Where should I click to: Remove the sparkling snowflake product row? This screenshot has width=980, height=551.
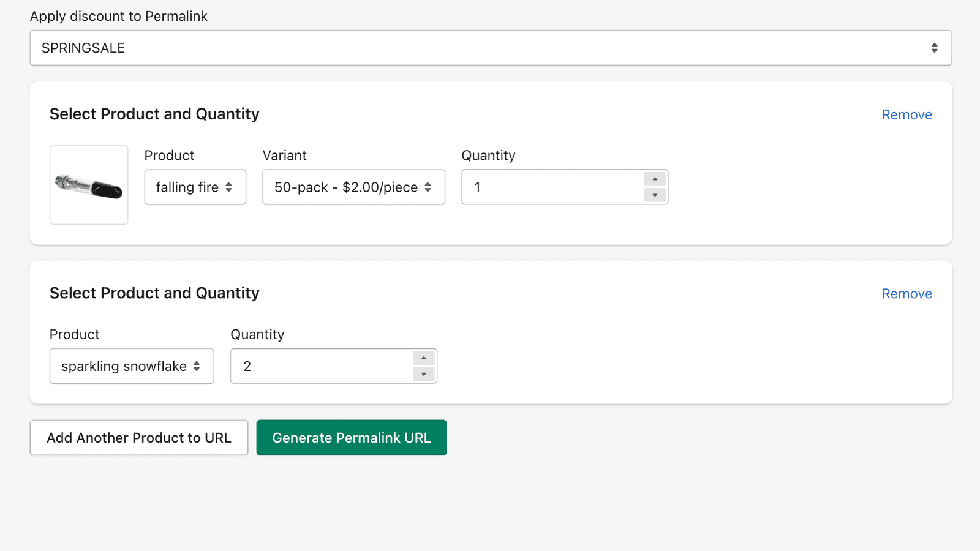pos(907,293)
